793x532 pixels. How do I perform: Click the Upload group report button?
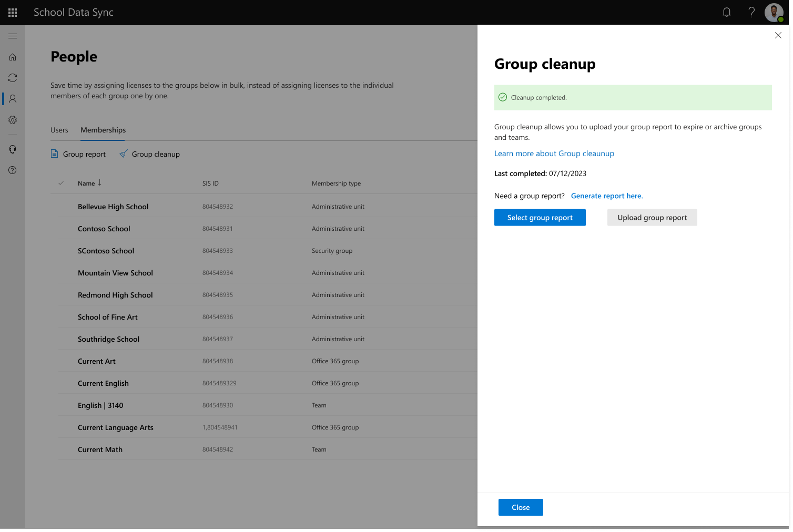[652, 218]
